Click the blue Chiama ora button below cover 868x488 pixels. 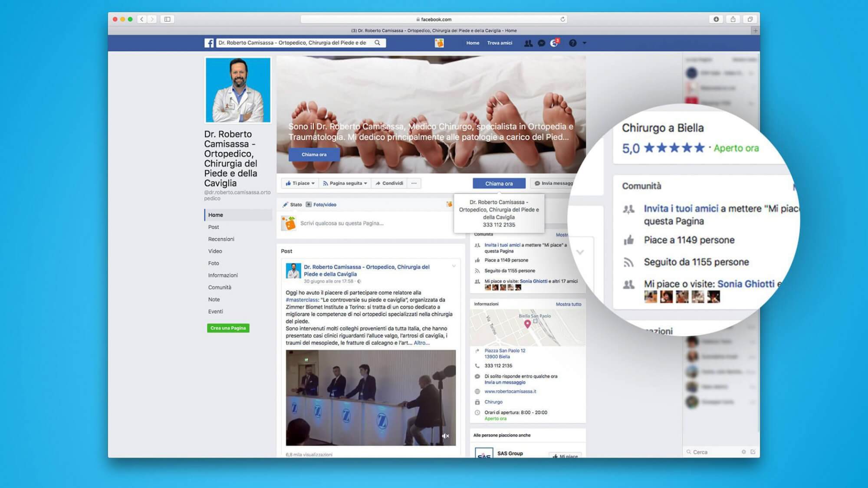coord(499,183)
